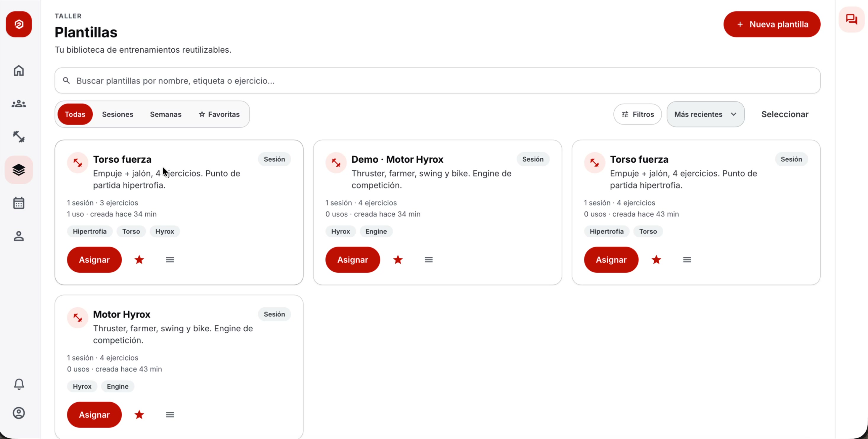The width and height of the screenshot is (868, 439).
Task: Click Seleccionar to select templates
Action: pos(785,114)
